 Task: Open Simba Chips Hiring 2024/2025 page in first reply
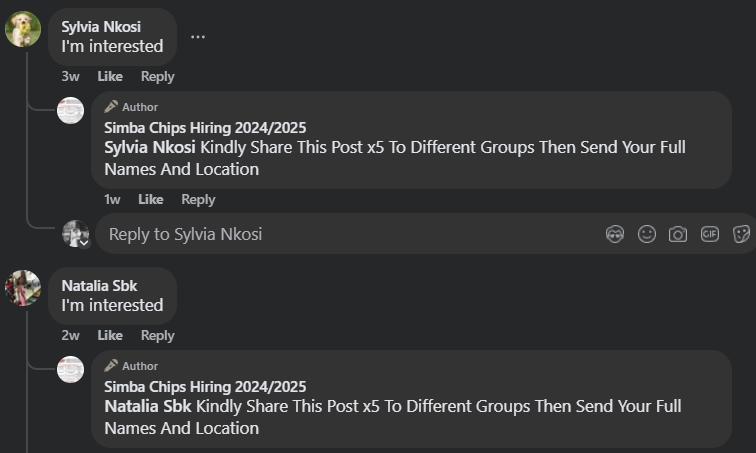click(205, 127)
